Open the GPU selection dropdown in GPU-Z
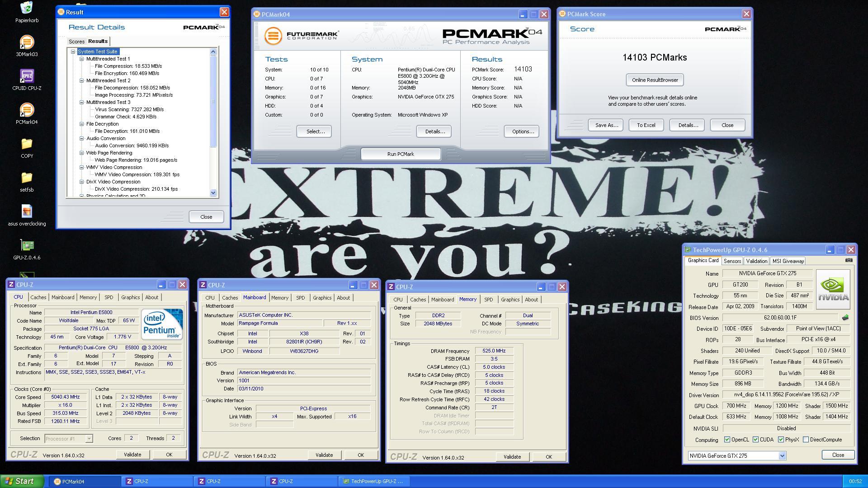868x488 pixels. tap(782, 455)
